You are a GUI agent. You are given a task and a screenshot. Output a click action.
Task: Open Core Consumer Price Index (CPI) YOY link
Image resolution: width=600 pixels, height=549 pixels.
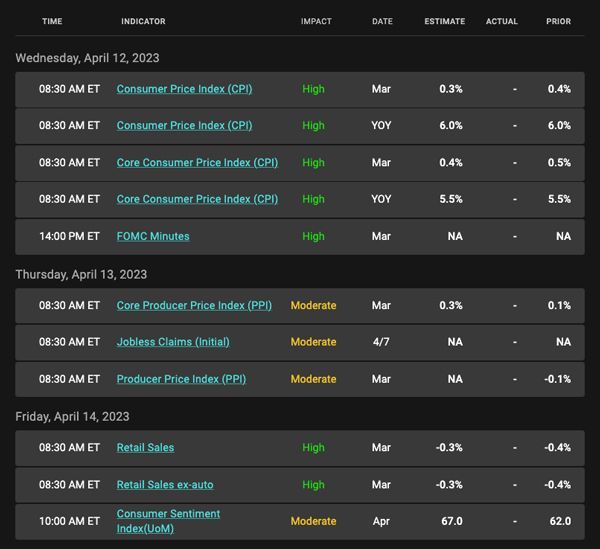click(197, 199)
